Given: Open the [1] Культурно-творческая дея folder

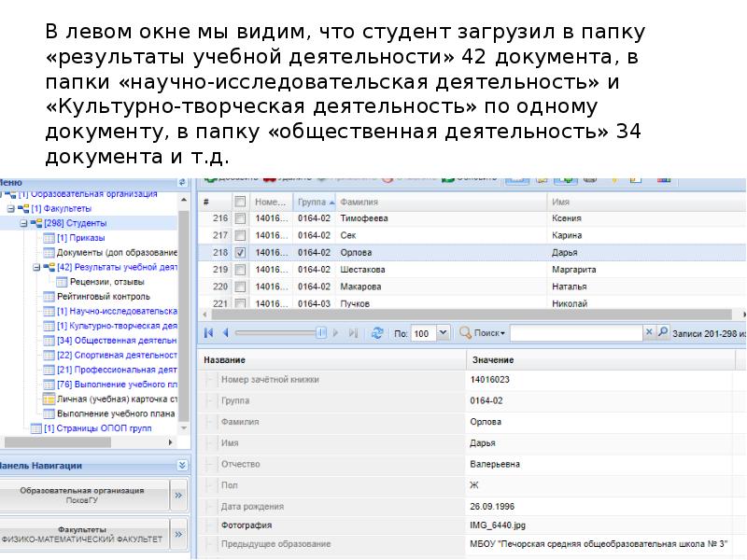Looking at the screenshot, I should coord(117,326).
